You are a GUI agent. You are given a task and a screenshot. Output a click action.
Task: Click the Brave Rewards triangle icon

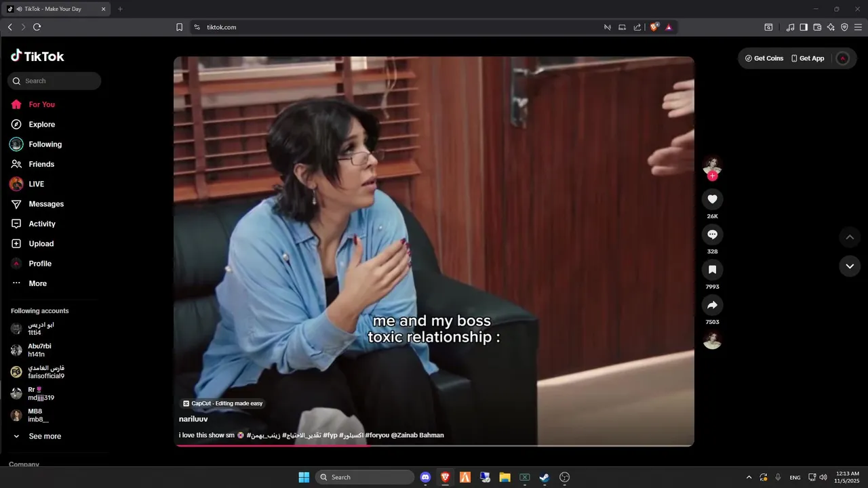[x=669, y=27]
